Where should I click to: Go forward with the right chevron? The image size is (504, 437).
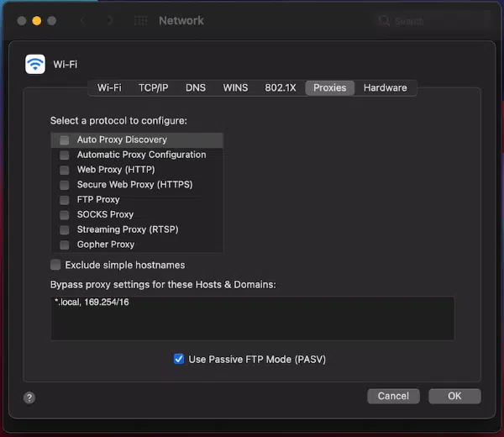110,20
